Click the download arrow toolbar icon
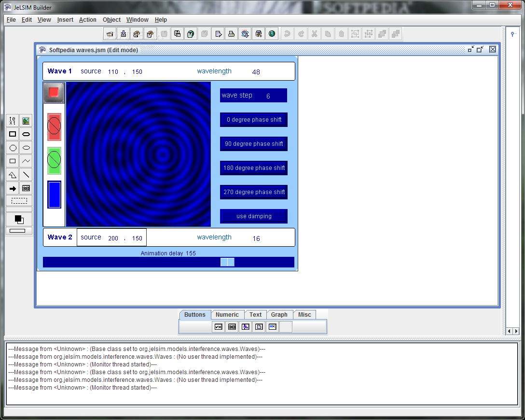 (123, 34)
